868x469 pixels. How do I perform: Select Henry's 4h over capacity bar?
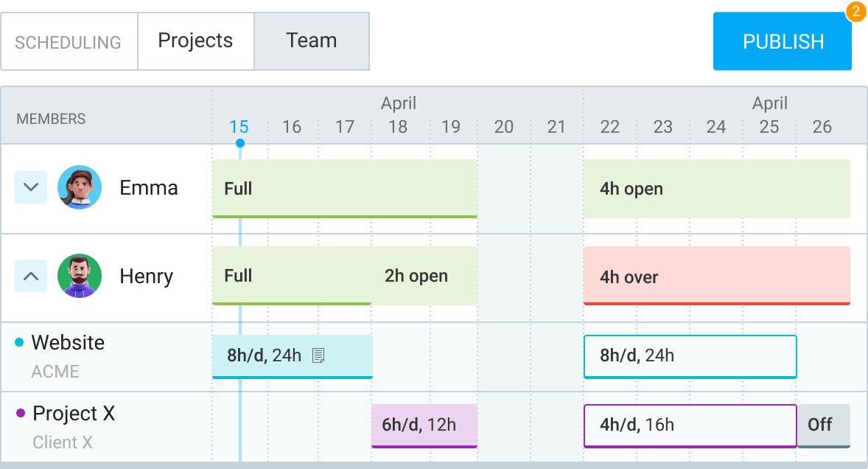point(716,277)
